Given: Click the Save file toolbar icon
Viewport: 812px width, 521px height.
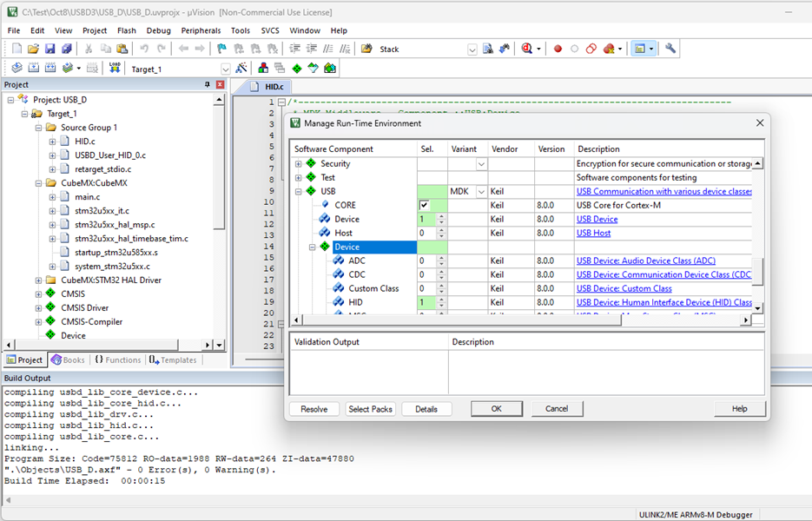Looking at the screenshot, I should (x=50, y=49).
